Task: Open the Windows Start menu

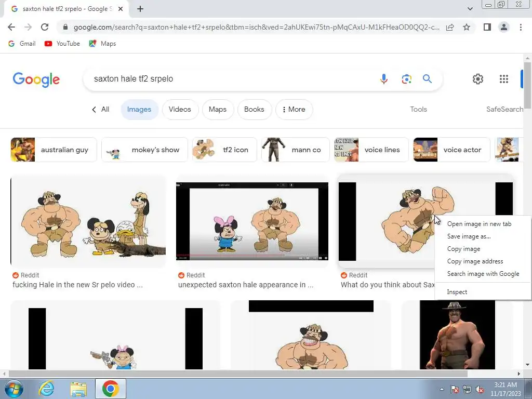Action: pyautogui.click(x=14, y=389)
